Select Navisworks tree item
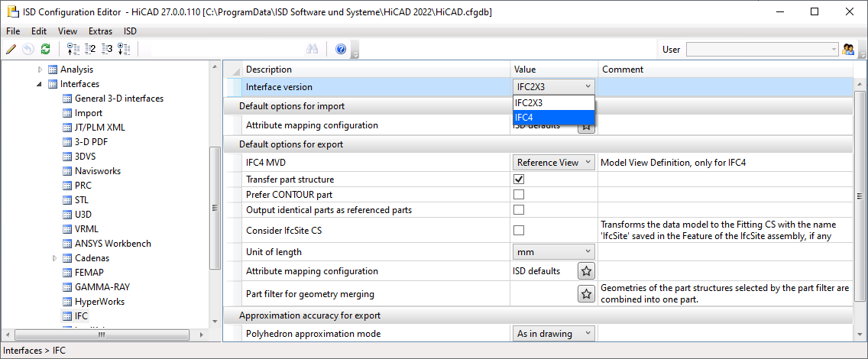This screenshot has height=359, width=868. [x=98, y=171]
